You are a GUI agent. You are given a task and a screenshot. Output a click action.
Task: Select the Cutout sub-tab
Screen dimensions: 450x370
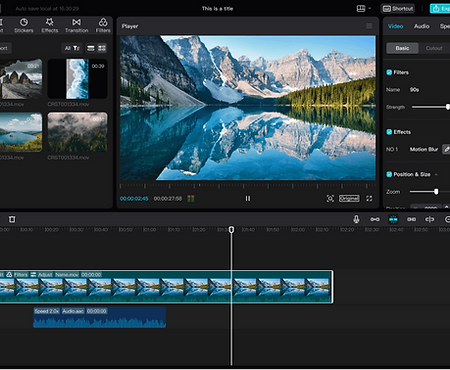tap(434, 48)
